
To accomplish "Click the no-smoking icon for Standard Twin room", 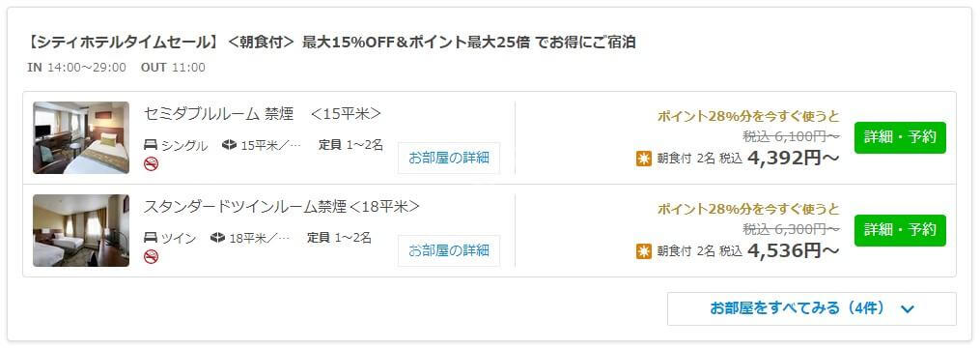I will [x=151, y=256].
